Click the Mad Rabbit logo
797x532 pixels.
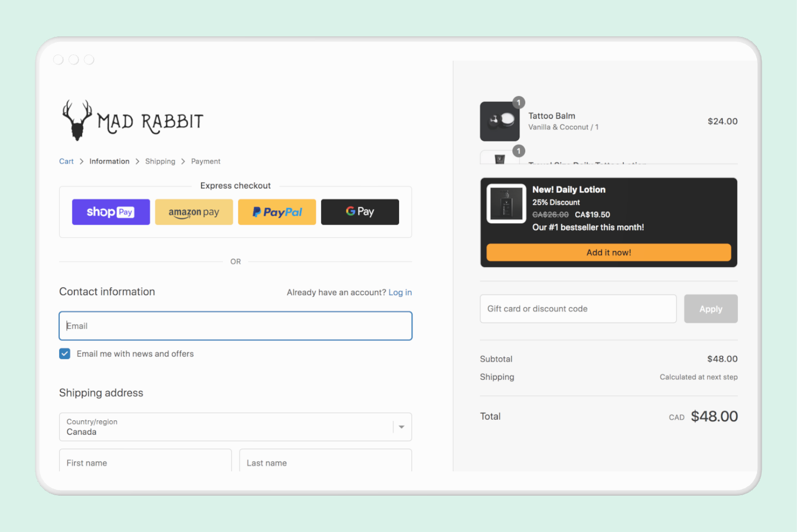[x=132, y=121]
